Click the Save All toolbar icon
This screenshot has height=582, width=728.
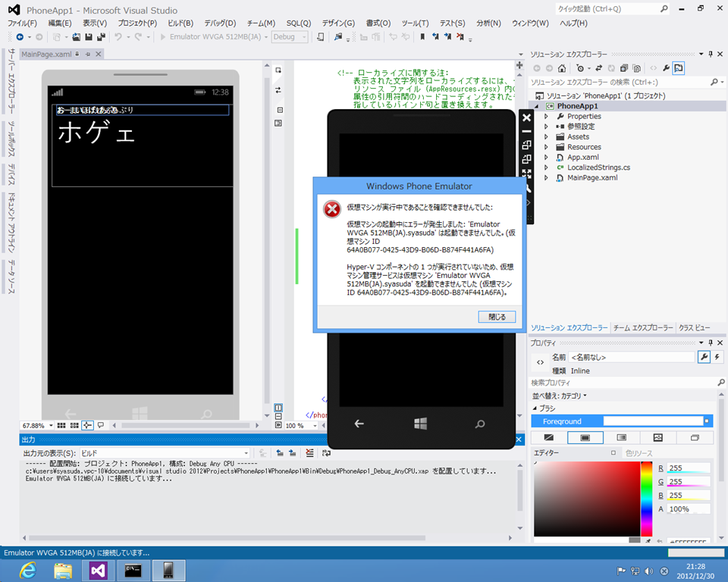point(101,36)
